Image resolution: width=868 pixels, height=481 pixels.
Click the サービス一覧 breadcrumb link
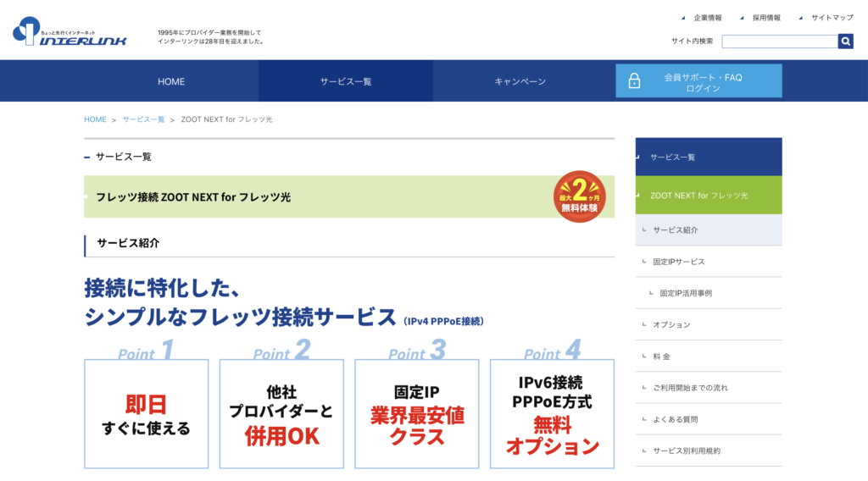143,119
